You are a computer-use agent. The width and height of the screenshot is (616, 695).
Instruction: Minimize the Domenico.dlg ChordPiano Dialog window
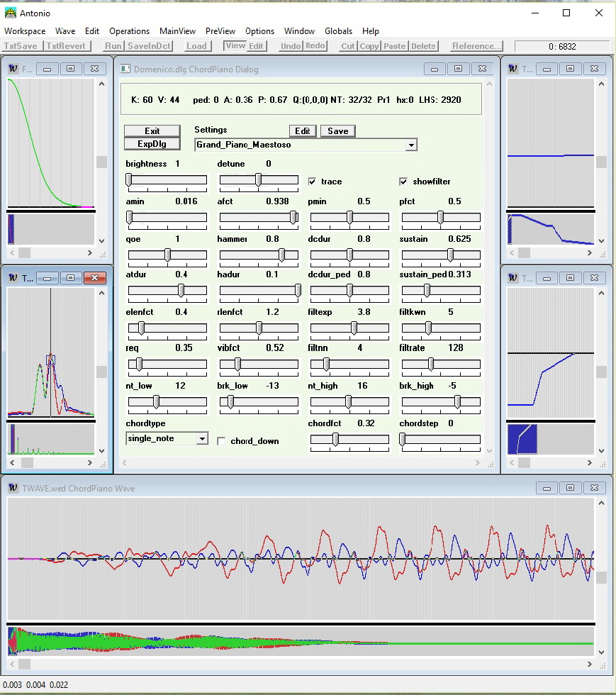click(435, 69)
